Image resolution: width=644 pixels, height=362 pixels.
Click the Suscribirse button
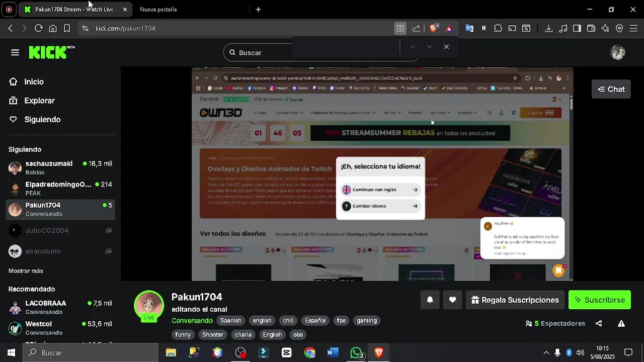pos(600,300)
